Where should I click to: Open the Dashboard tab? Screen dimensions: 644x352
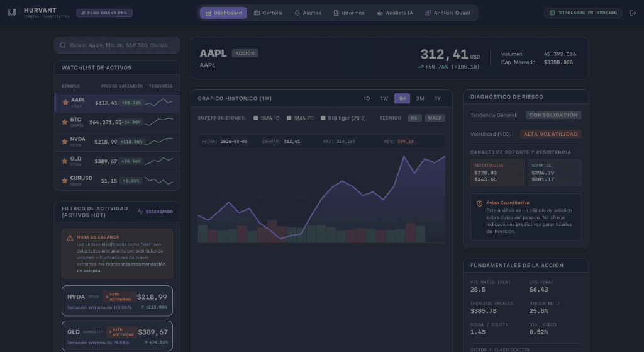(223, 13)
